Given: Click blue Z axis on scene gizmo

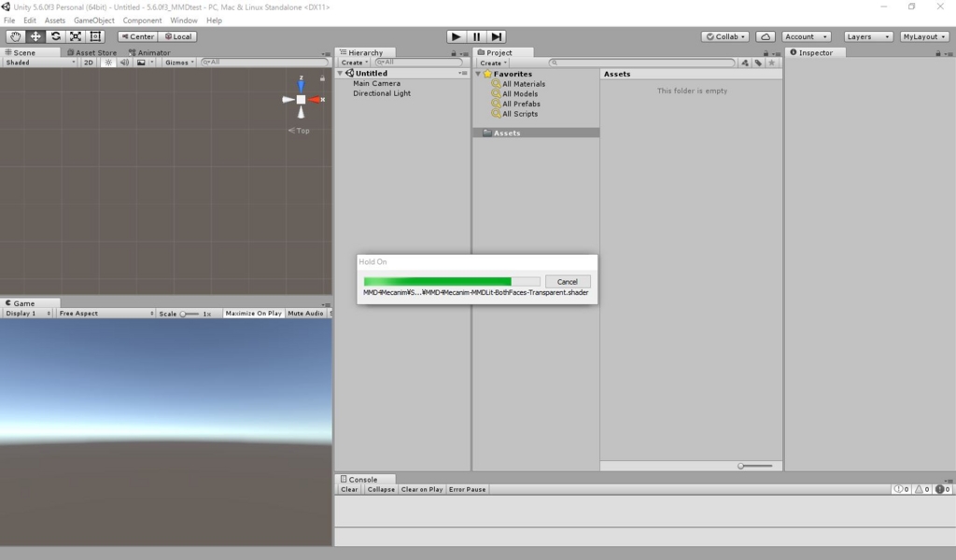Looking at the screenshot, I should (301, 85).
